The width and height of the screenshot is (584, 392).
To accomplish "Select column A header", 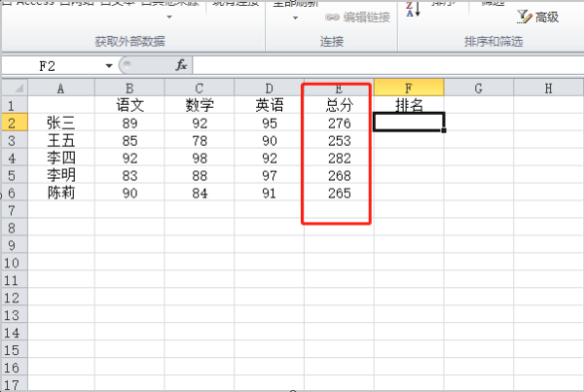I will pos(61,89).
